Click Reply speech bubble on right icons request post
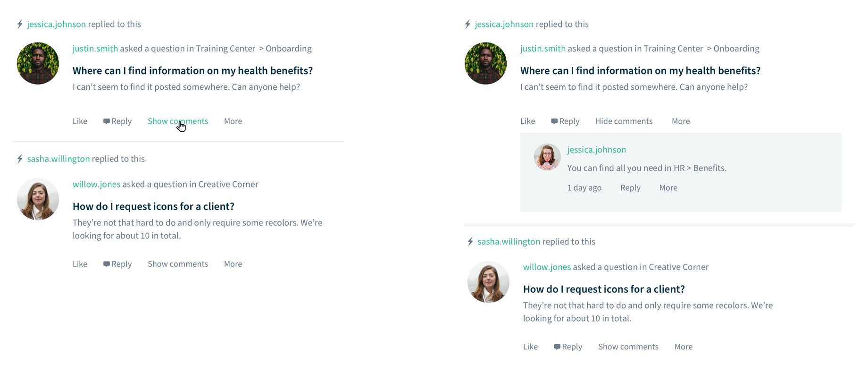This screenshot has height=391, width=868. coord(557,347)
